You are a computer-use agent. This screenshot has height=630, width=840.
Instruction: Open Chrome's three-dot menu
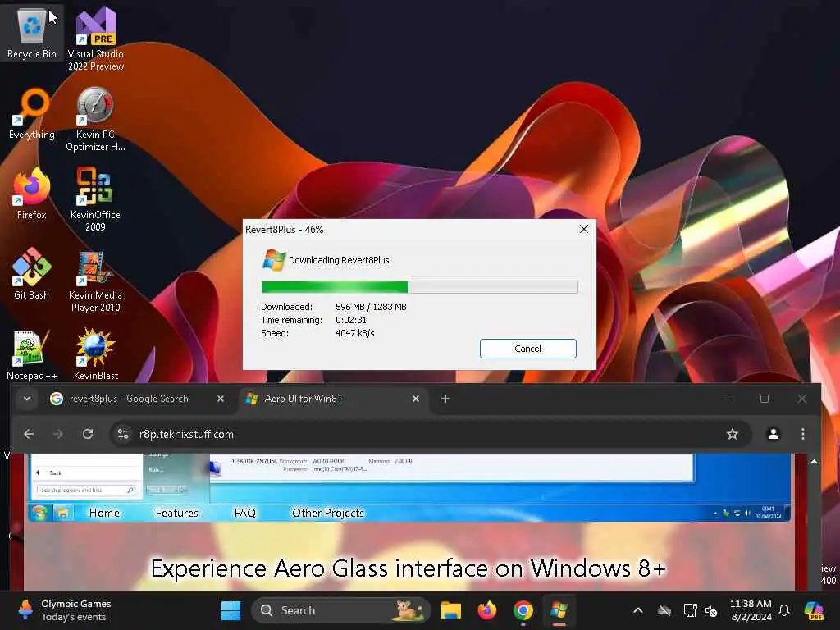click(x=802, y=434)
